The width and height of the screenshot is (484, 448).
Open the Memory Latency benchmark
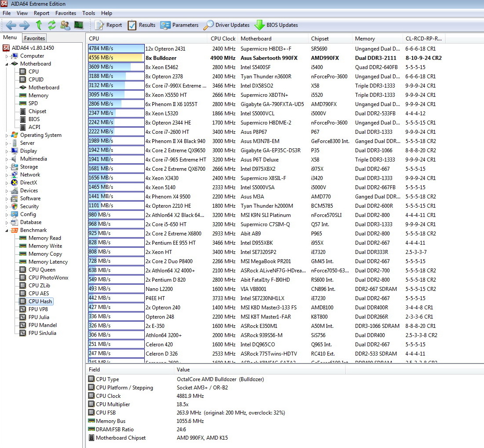48,261
